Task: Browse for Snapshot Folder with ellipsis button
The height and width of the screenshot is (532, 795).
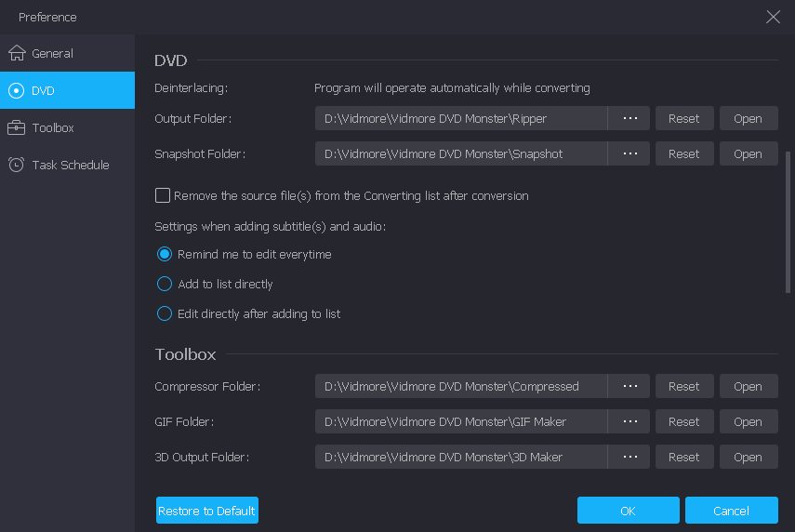Action: (x=629, y=153)
